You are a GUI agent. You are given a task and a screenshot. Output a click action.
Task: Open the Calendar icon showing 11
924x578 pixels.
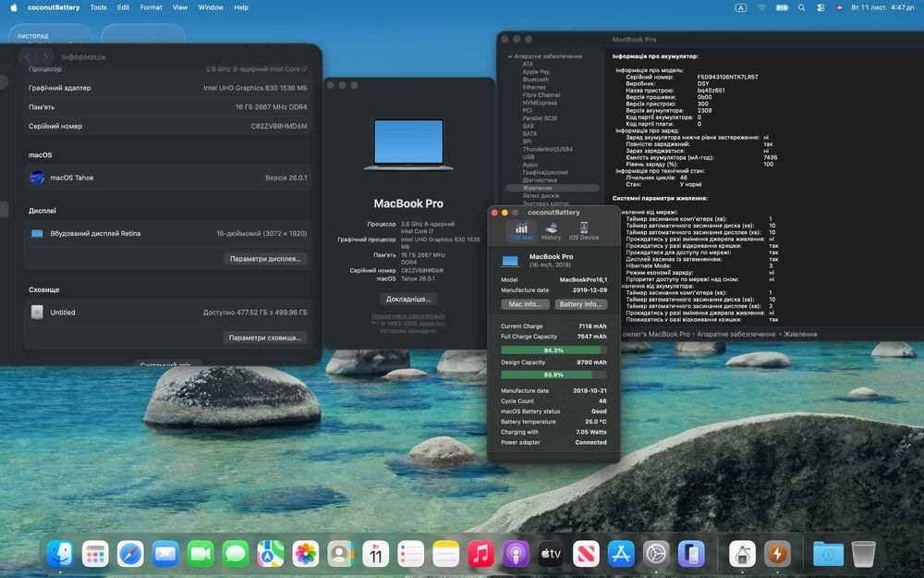375,554
